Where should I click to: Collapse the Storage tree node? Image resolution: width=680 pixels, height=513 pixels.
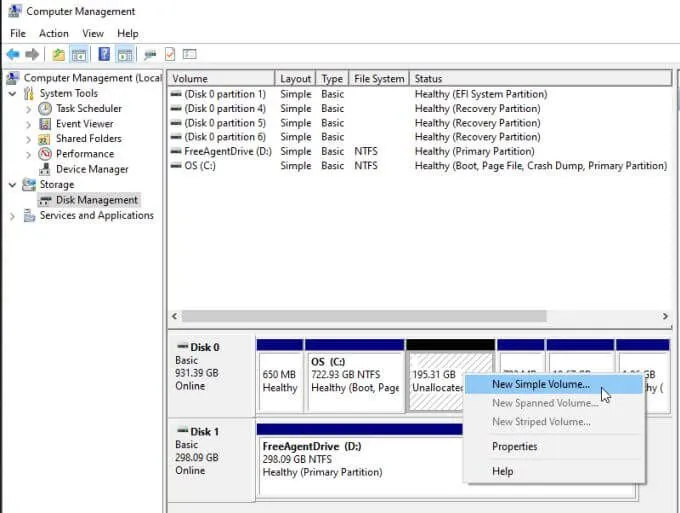pyautogui.click(x=13, y=185)
